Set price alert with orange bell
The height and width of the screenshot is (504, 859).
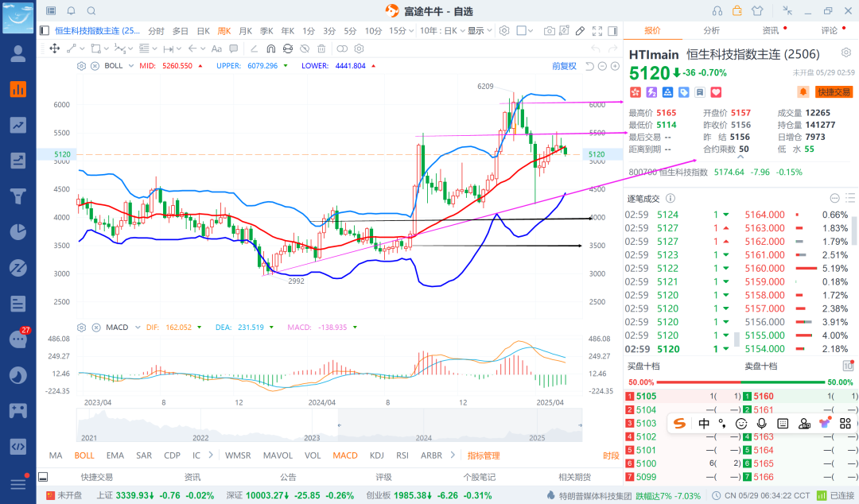pyautogui.click(x=803, y=92)
